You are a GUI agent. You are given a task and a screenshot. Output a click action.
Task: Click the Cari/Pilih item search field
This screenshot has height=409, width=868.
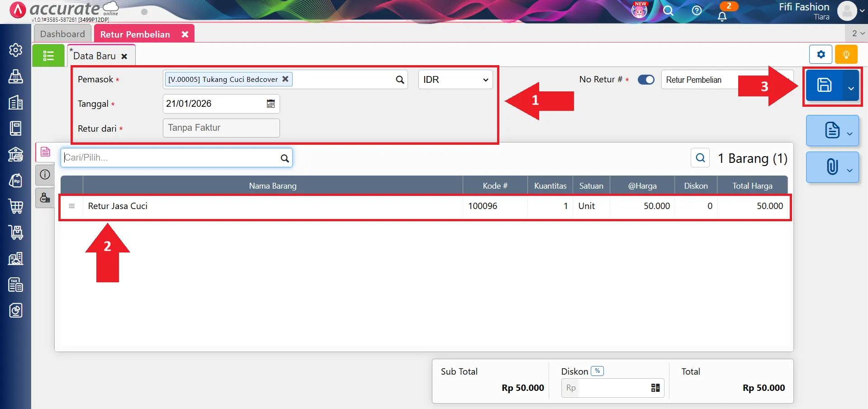point(171,158)
